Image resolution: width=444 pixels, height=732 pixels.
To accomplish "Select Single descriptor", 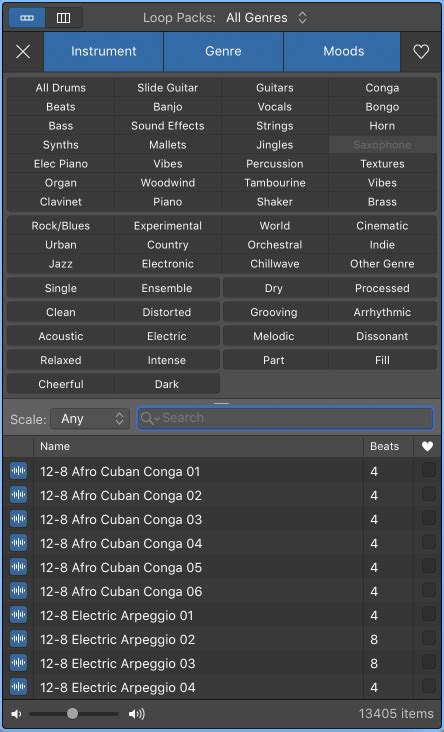I will coord(61,288).
